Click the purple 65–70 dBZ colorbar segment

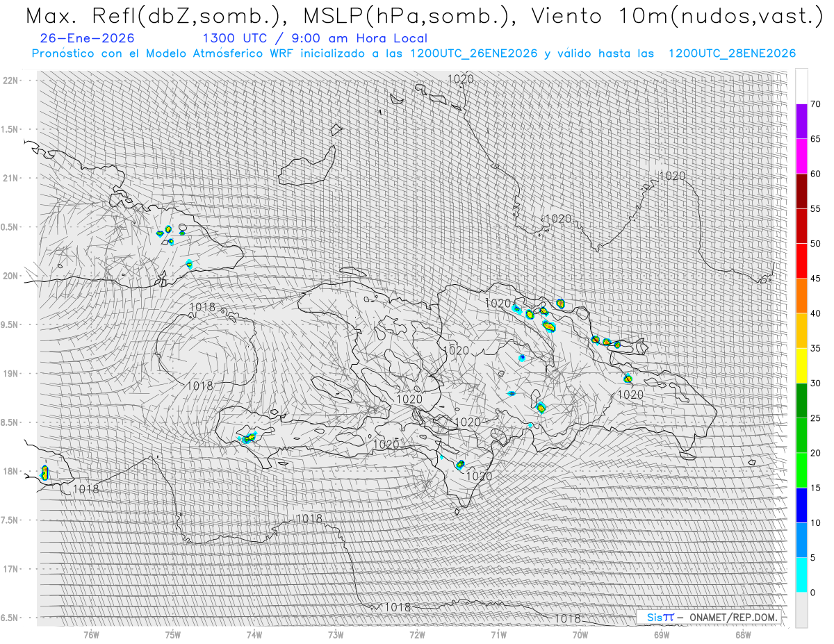801,122
